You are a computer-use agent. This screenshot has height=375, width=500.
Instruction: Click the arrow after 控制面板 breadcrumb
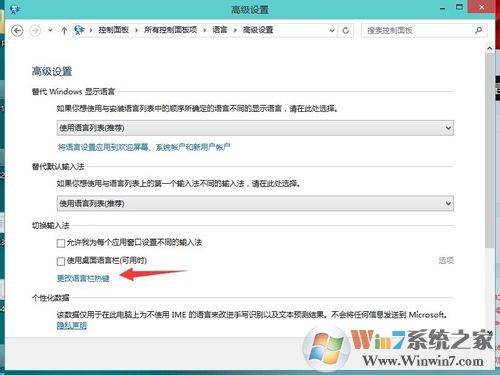point(136,30)
